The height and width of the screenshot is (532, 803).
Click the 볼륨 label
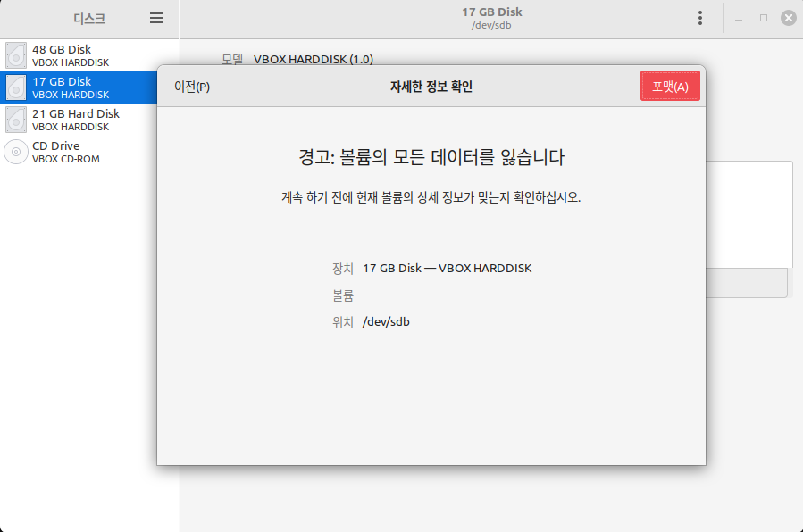pyautogui.click(x=343, y=295)
